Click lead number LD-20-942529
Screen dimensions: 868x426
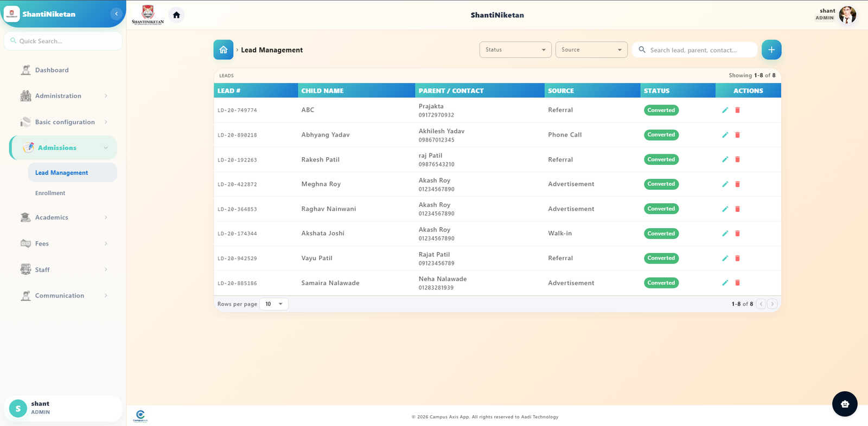[237, 259]
